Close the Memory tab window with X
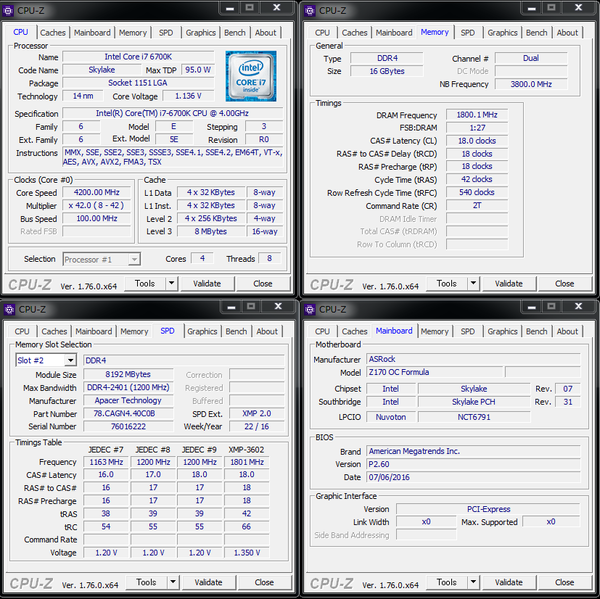600x599 pixels. 578,8
